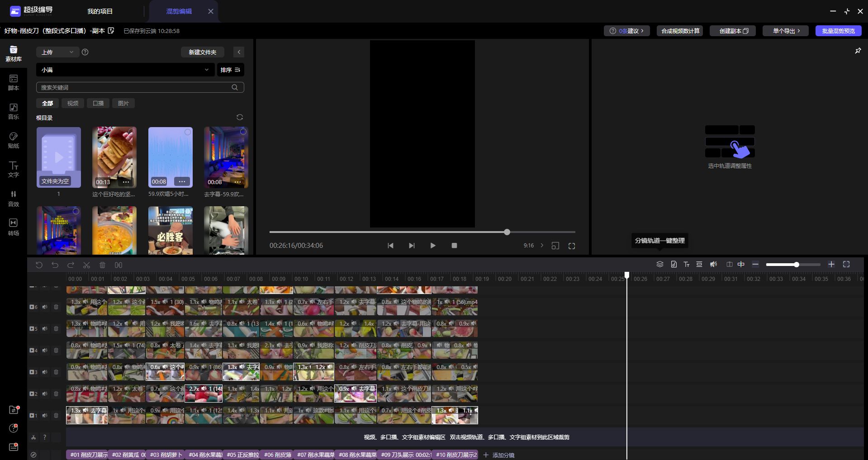Open the 脚本 script panel
The image size is (868, 460).
[x=14, y=83]
